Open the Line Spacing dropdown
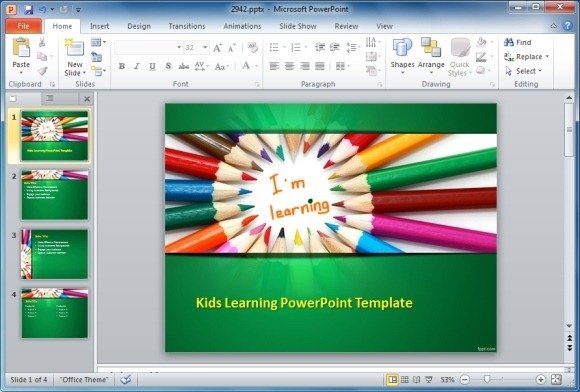Viewport: 580px width, 392px height. pyautogui.click(x=353, y=47)
